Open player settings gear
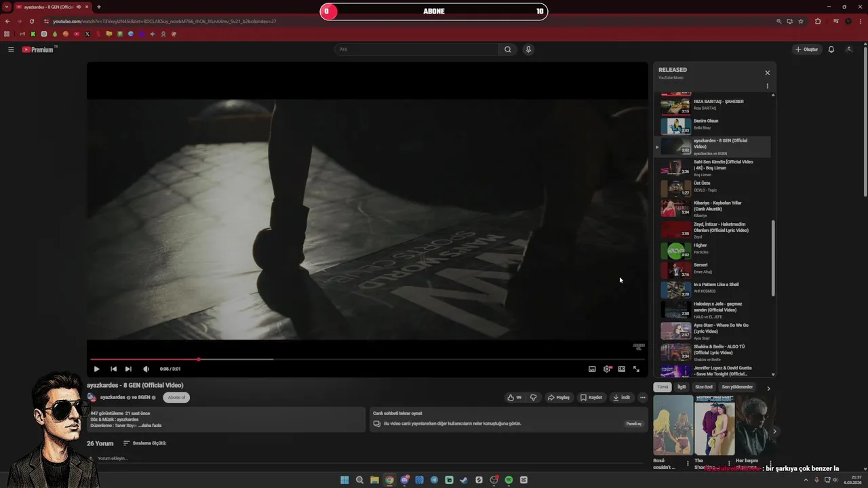 tap(607, 369)
